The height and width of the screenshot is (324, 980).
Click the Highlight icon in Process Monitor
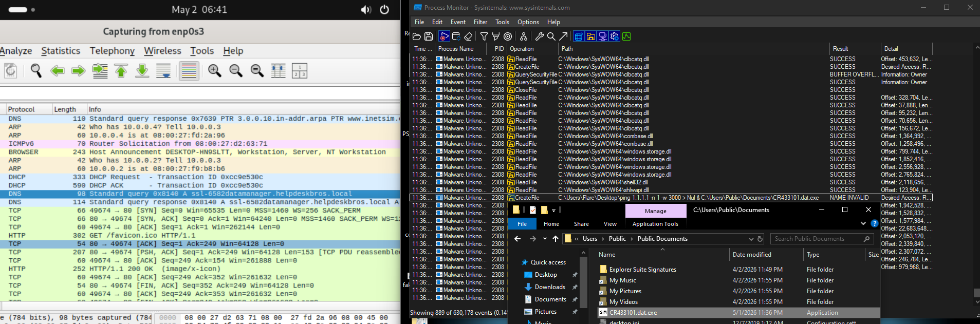point(496,36)
